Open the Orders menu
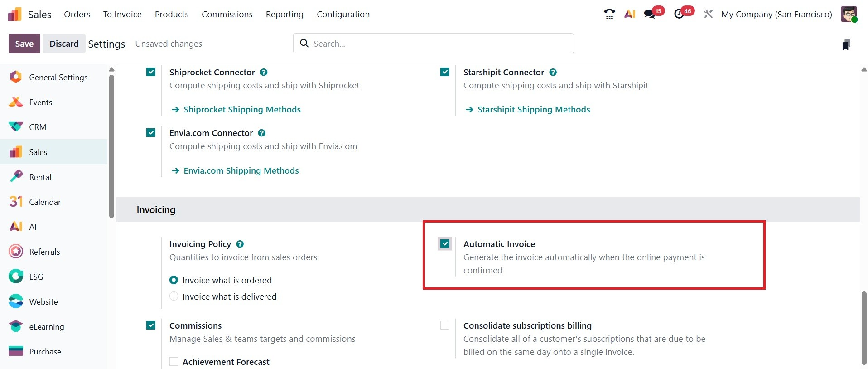Viewport: 868px width, 369px height. point(77,14)
